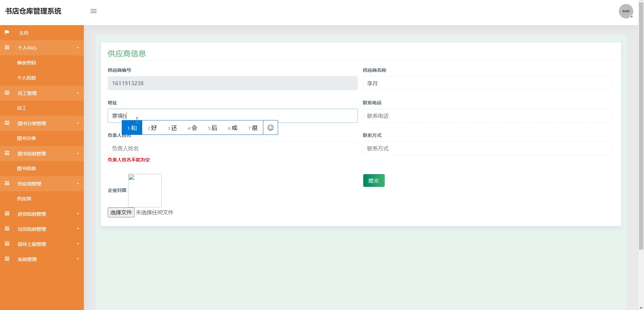The image size is (644, 310).
Task: Click the 员工管理 grid icon
Action: [7, 93]
